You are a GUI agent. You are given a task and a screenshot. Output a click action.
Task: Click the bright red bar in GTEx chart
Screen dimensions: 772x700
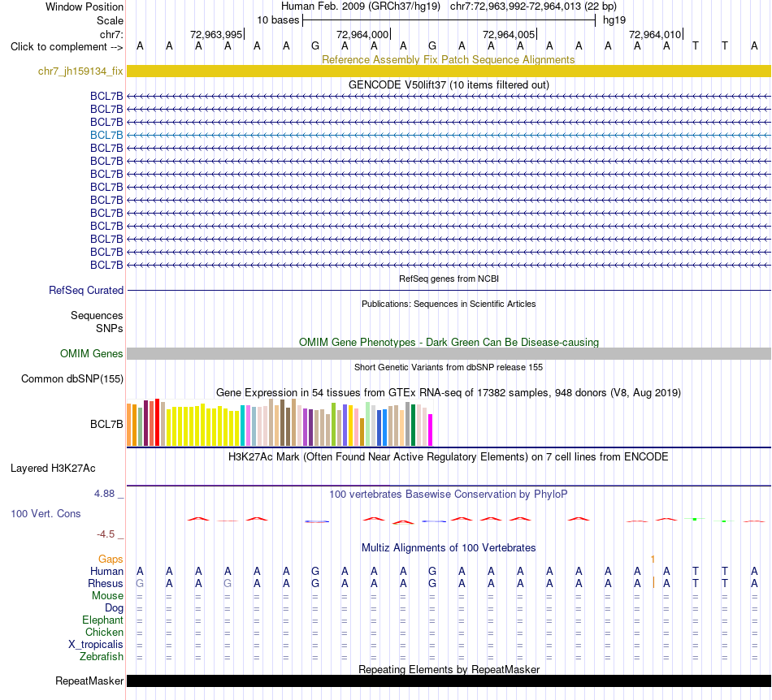157,422
